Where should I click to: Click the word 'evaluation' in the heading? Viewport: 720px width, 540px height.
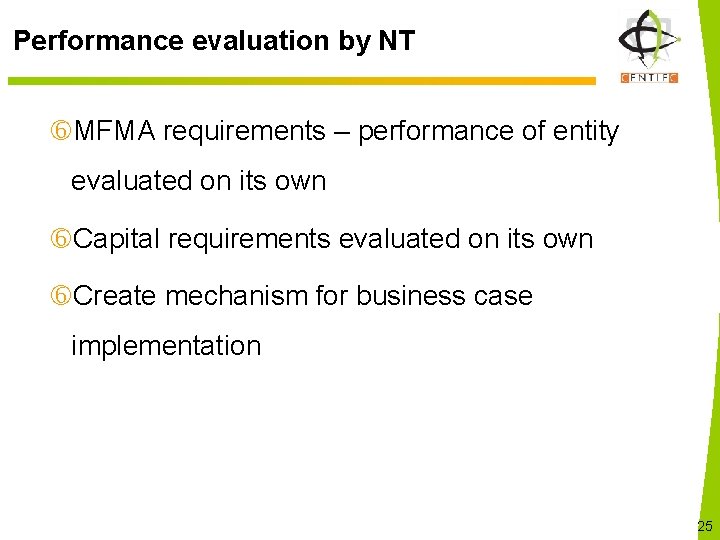[x=261, y=40]
